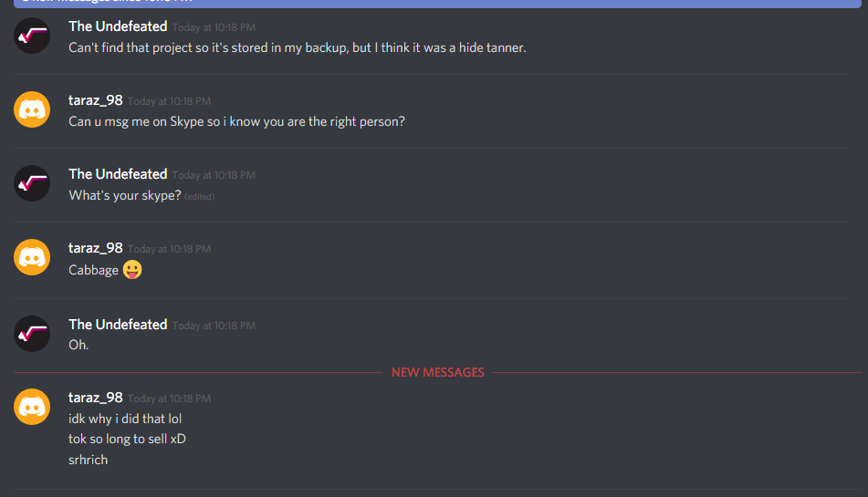Click the new messages banner at the top
This screenshot has width=868, height=497.
pyautogui.click(x=437, y=2)
